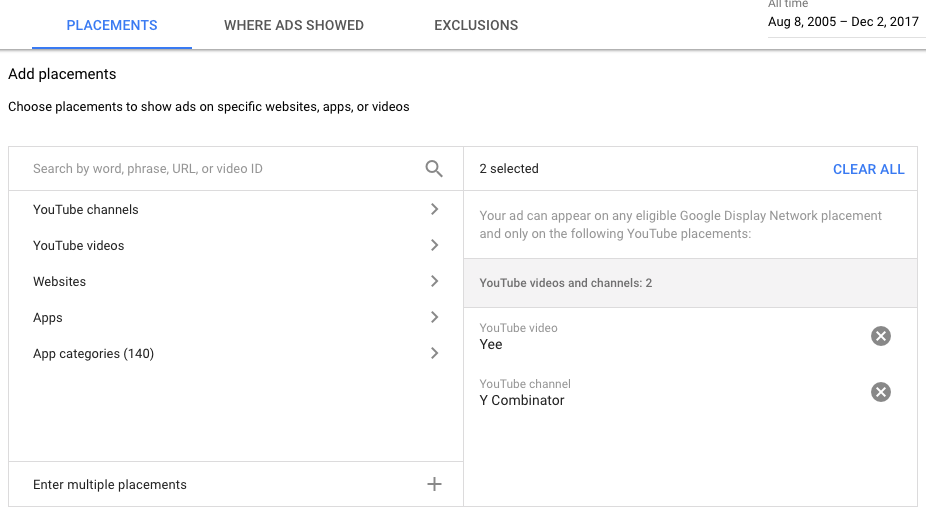Click the plus icon for multiple placements

pos(434,485)
